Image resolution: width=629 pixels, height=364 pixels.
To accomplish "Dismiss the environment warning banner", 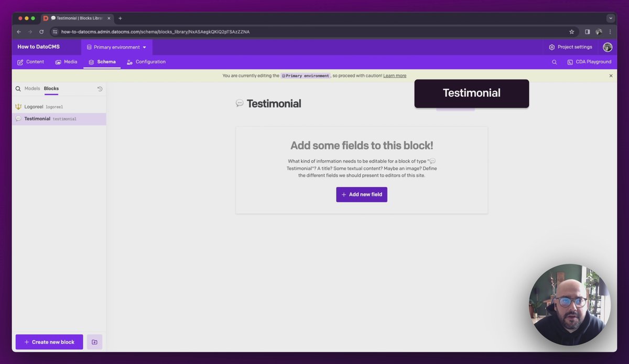I will point(611,76).
